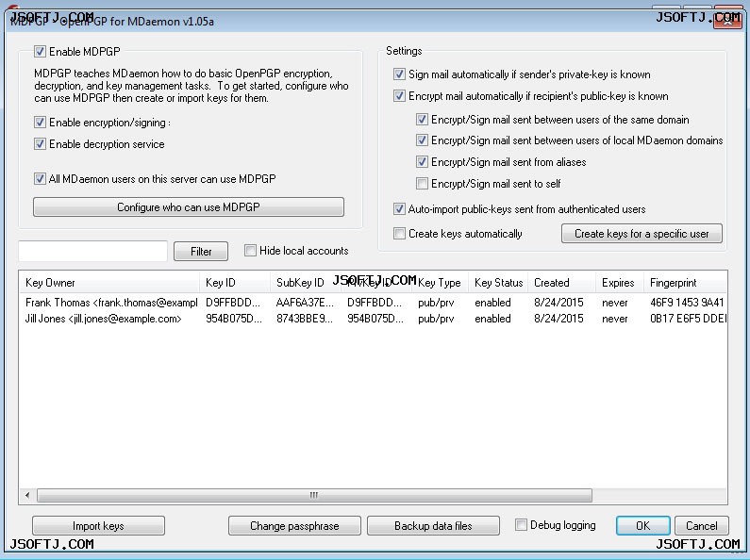750x560 pixels.
Task: Click the Cancel button
Action: tap(702, 526)
